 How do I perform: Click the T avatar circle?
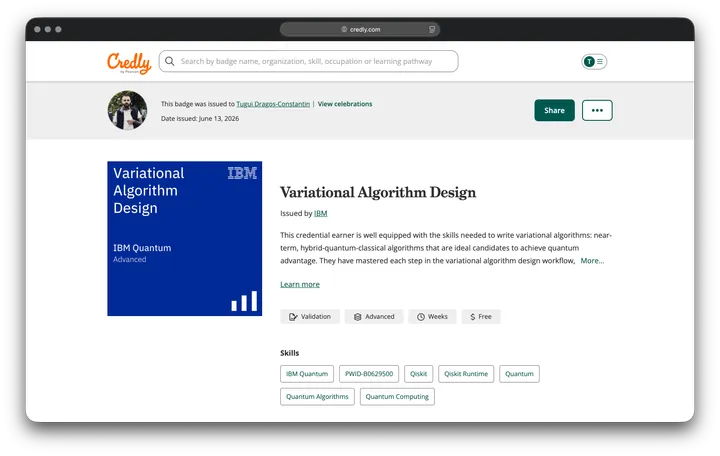[x=589, y=62]
